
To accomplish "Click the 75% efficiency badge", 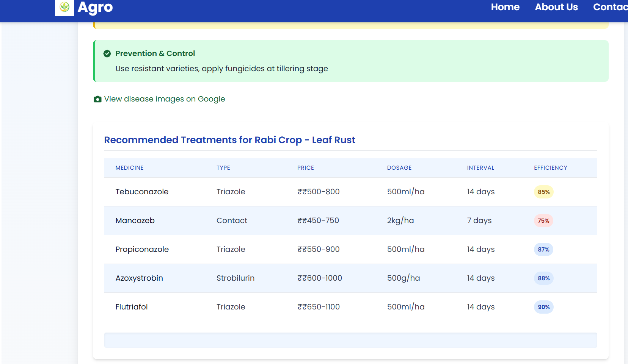I will [543, 221].
